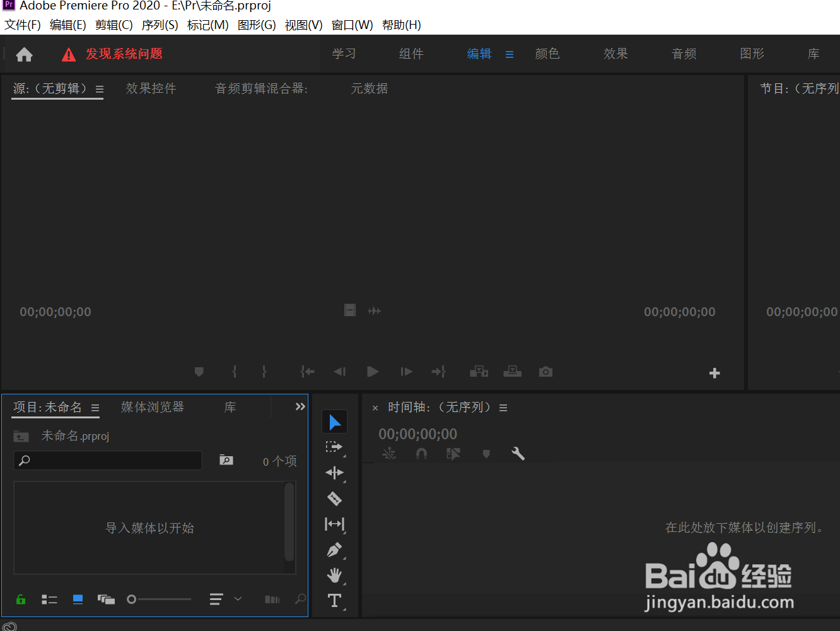Click the Project panel search field
The width and height of the screenshot is (840, 631).
pyautogui.click(x=108, y=461)
